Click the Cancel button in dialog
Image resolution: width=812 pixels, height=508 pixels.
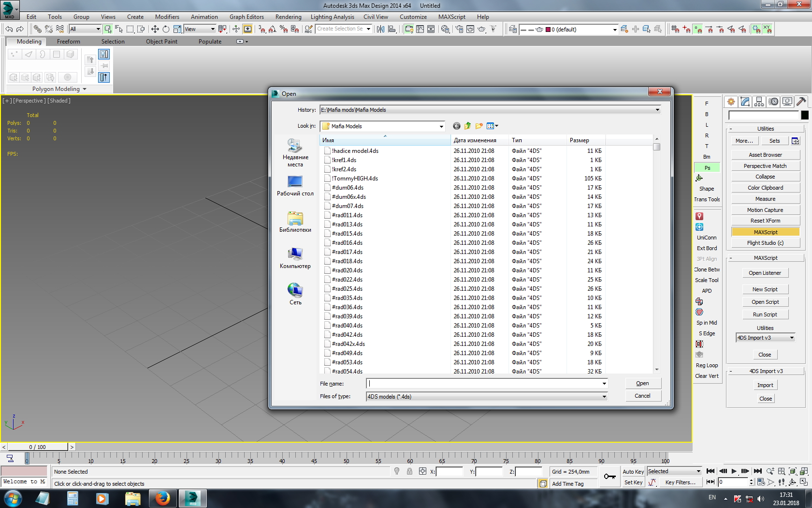coord(642,396)
